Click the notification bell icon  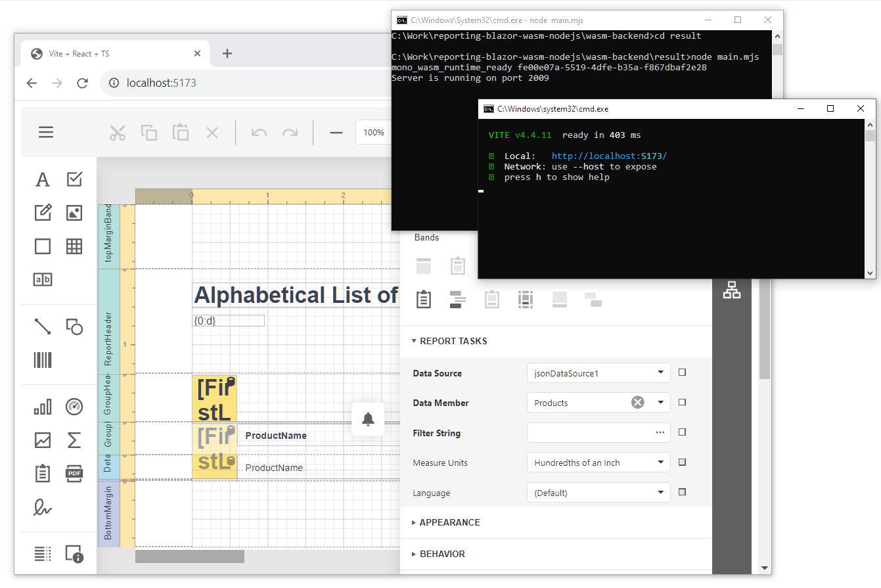pyautogui.click(x=368, y=419)
